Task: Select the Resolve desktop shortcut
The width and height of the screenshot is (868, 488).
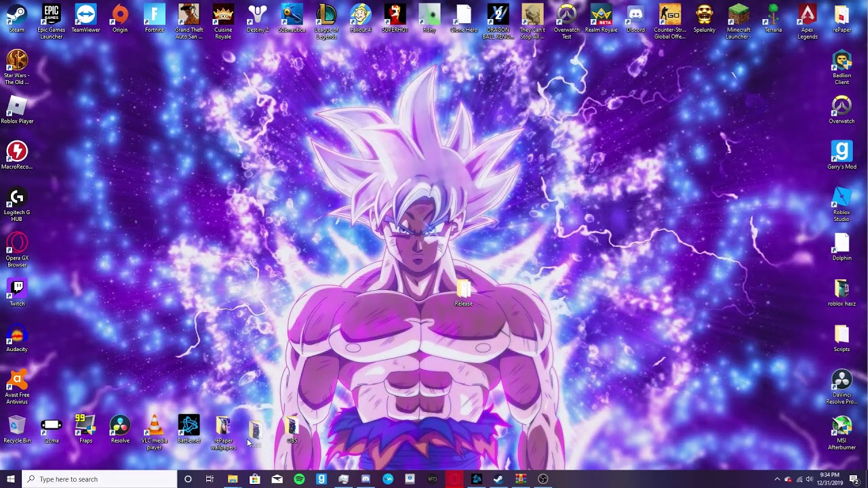Action: [x=120, y=429]
